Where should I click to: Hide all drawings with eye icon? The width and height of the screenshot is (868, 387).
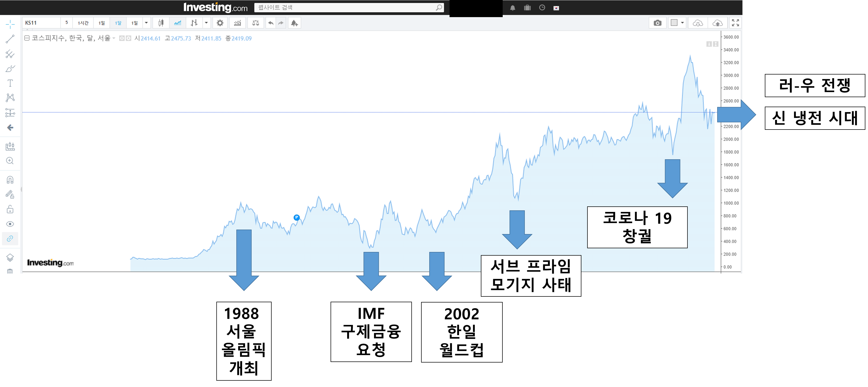coord(10,224)
